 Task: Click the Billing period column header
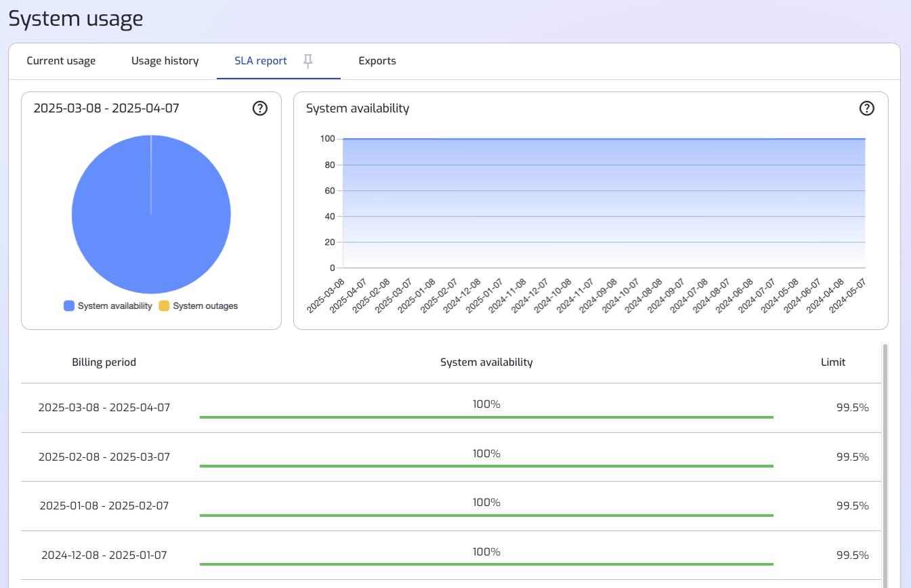pos(104,362)
